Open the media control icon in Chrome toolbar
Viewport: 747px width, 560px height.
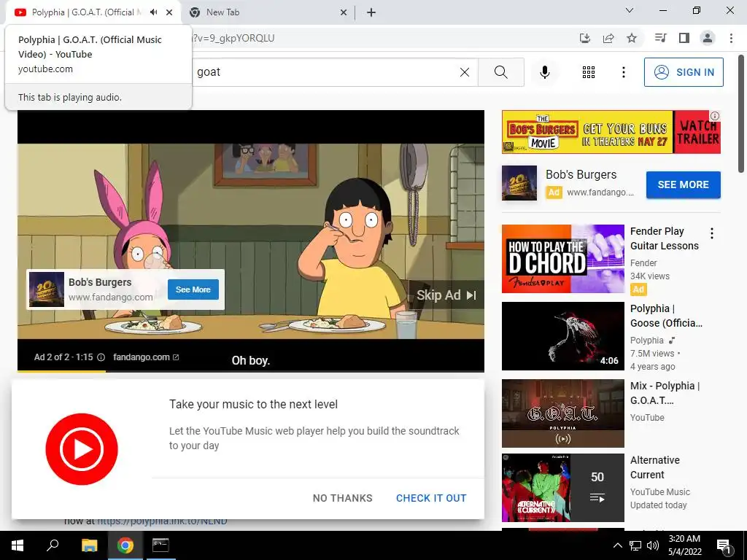point(660,38)
